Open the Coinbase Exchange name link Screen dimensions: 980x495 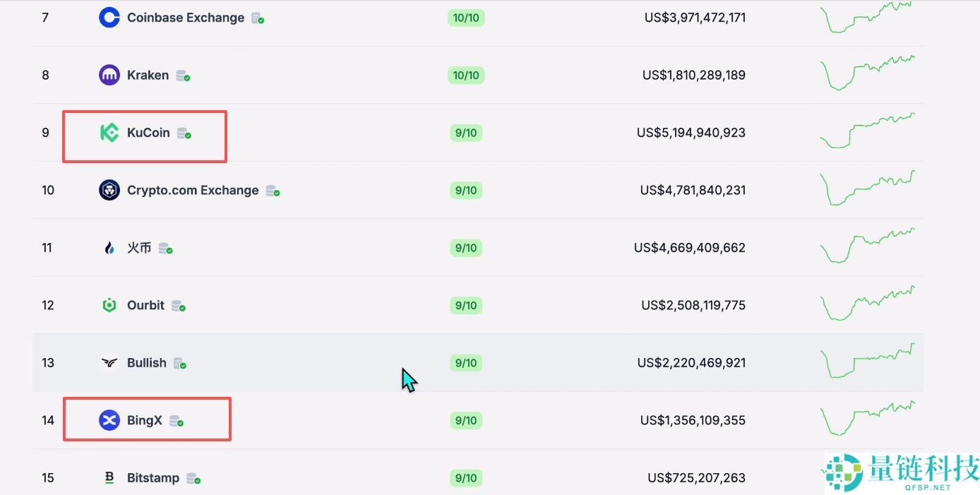[186, 18]
